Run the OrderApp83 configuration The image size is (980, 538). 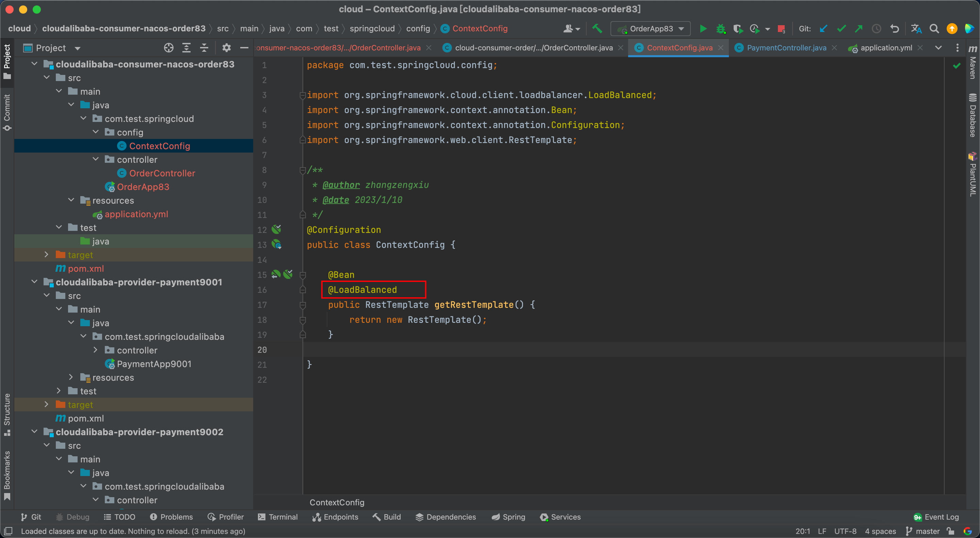click(703, 29)
